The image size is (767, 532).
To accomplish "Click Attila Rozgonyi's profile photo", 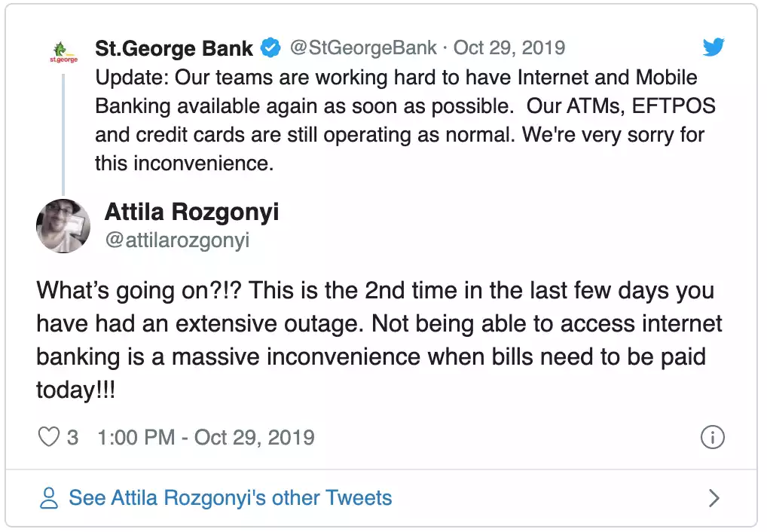I will [x=63, y=226].
